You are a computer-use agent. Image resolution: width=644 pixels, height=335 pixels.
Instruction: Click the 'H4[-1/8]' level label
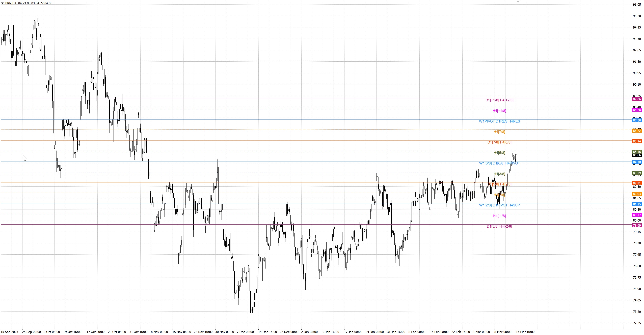pos(499,216)
